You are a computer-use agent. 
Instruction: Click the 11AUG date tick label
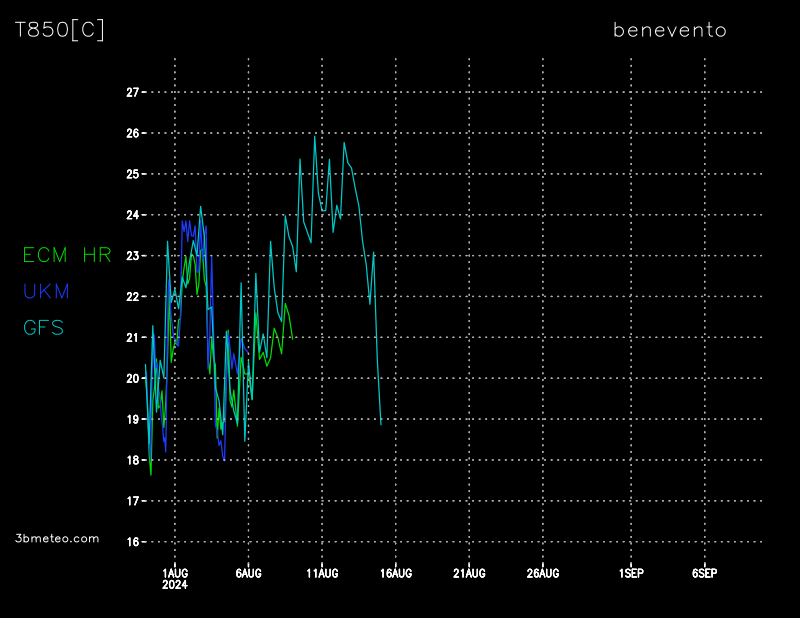click(x=322, y=573)
